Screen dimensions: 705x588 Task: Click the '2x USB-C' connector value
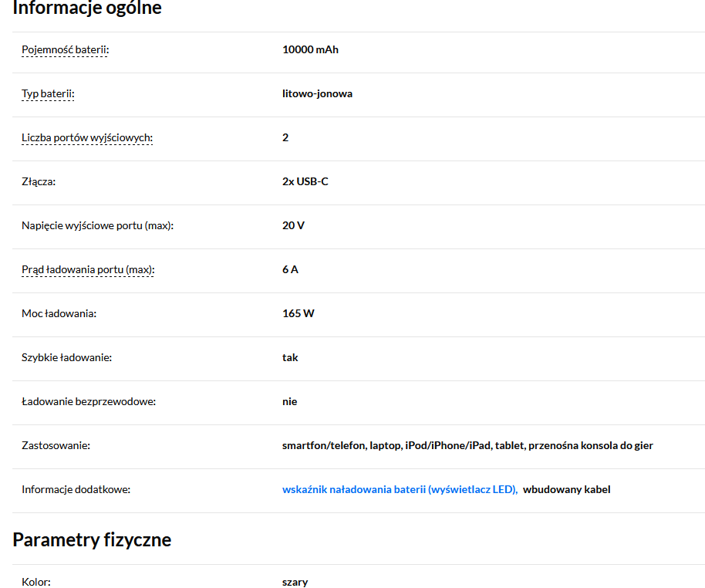coord(305,182)
